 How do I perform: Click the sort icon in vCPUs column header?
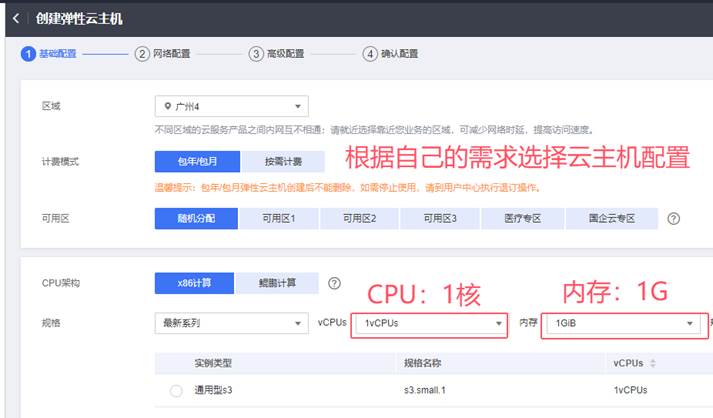652,364
